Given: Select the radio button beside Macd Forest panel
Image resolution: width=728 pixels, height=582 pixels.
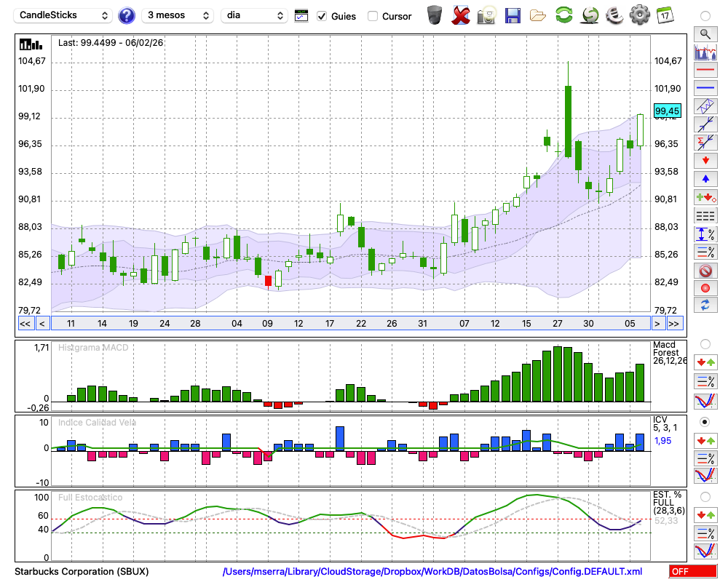Looking at the screenshot, I should click(705, 343).
